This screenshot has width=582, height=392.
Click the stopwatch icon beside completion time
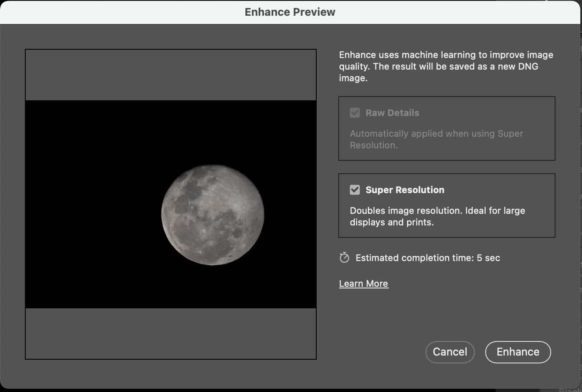coord(344,258)
